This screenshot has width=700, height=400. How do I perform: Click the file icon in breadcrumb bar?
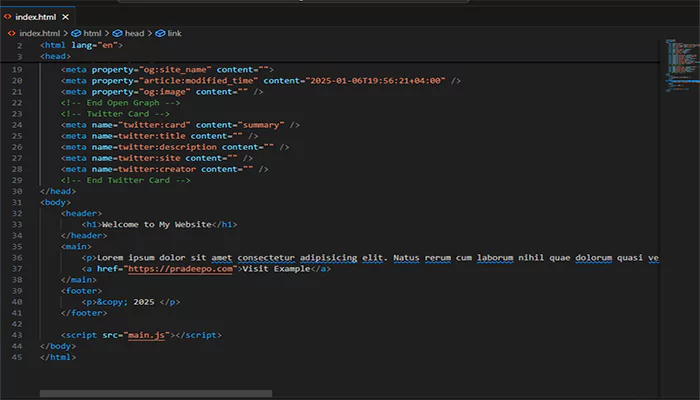click(12, 33)
